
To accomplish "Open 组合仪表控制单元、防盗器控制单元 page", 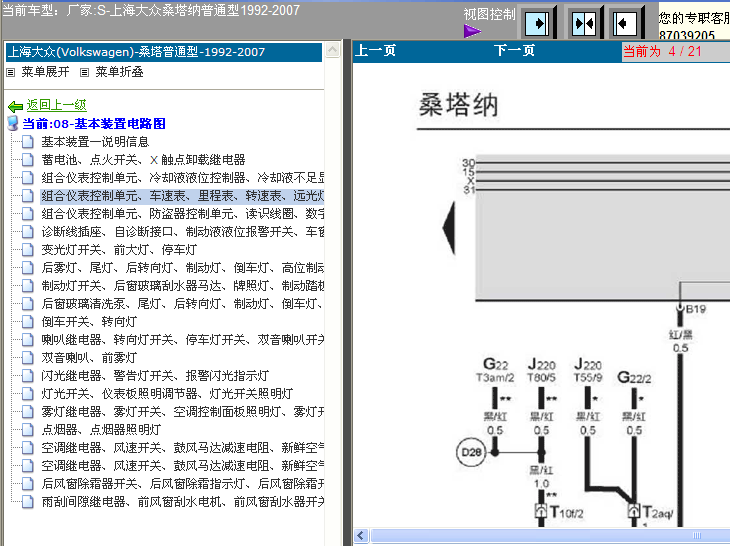I will click(x=182, y=214).
